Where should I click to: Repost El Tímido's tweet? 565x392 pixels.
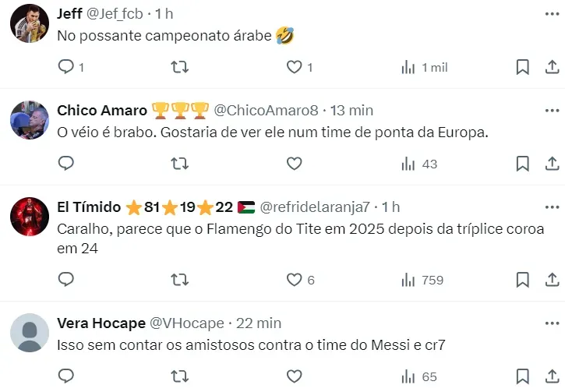point(179,280)
